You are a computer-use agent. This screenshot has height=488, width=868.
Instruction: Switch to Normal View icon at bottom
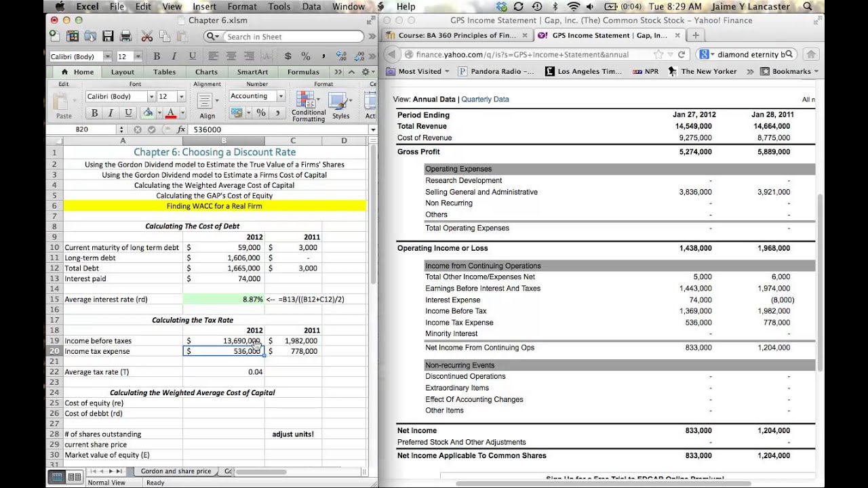tap(58, 477)
